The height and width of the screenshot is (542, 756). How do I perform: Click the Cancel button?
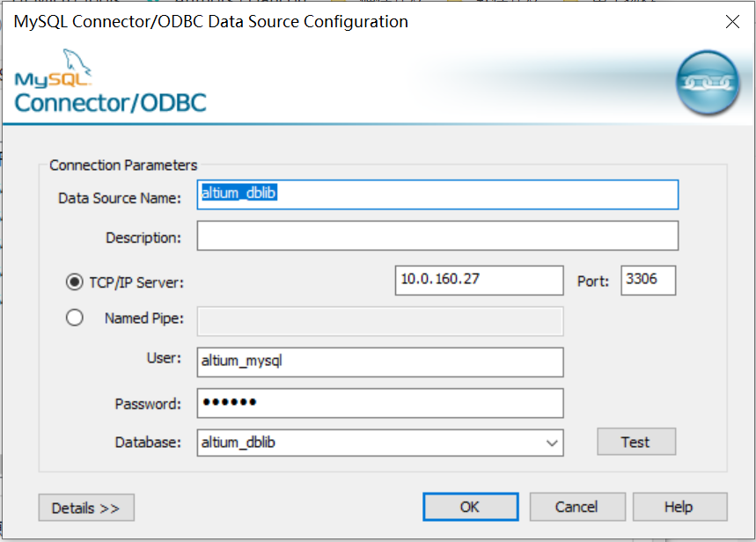pyautogui.click(x=577, y=507)
